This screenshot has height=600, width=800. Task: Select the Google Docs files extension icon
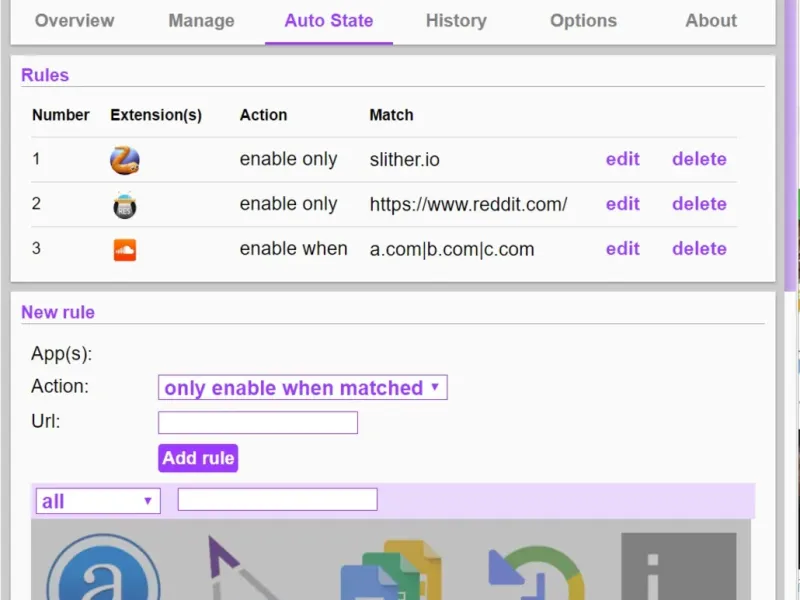[x=390, y=570]
